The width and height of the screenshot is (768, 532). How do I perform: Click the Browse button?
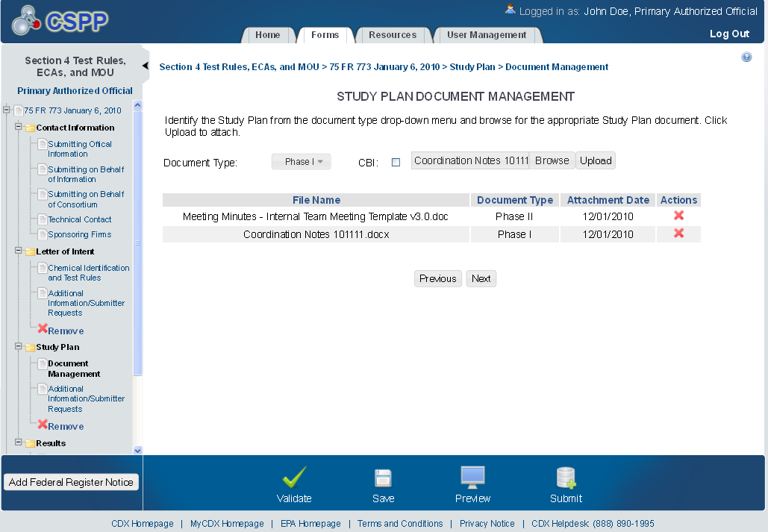tap(552, 160)
